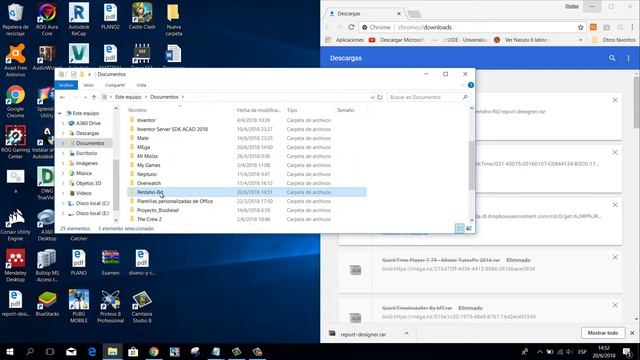Screen dimensions: 640x360
Task: Launch BlueStacks from desktop
Action: (x=47, y=303)
